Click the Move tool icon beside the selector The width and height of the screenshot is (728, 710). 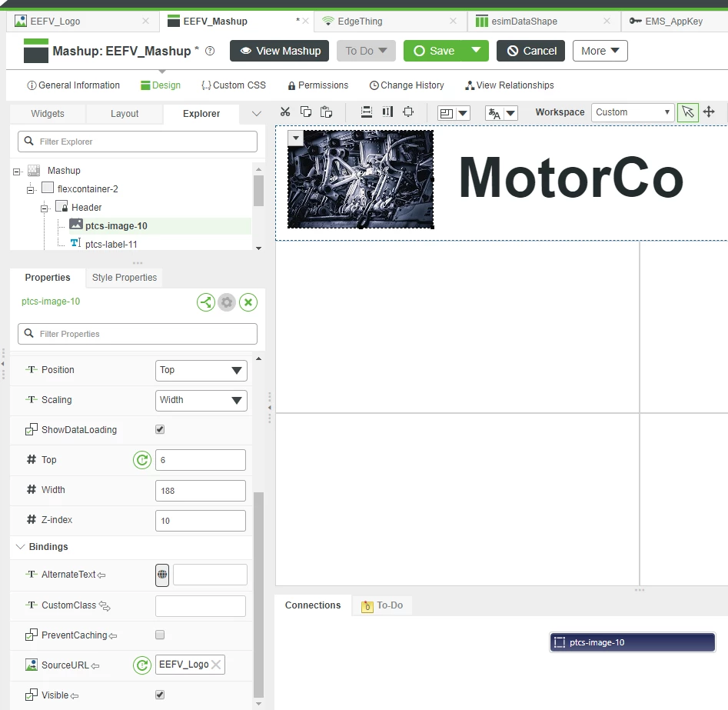tap(709, 112)
